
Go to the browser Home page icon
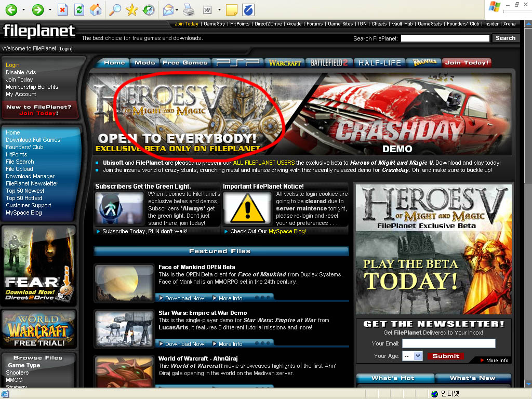point(96,10)
